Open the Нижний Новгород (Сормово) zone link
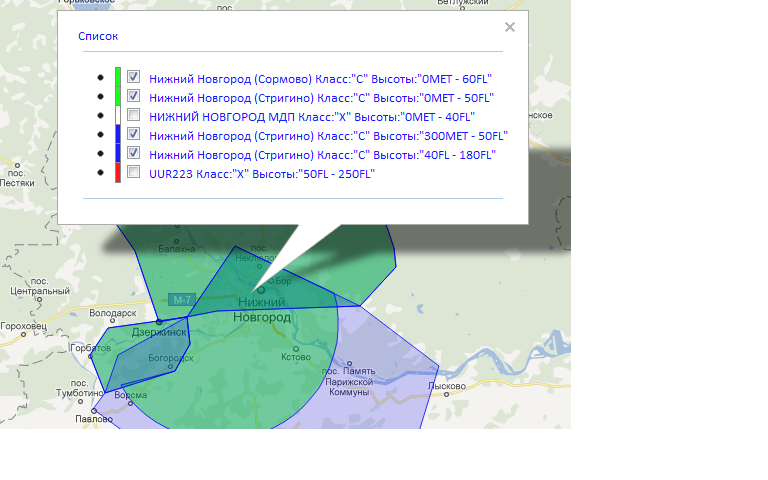 [x=320, y=78]
